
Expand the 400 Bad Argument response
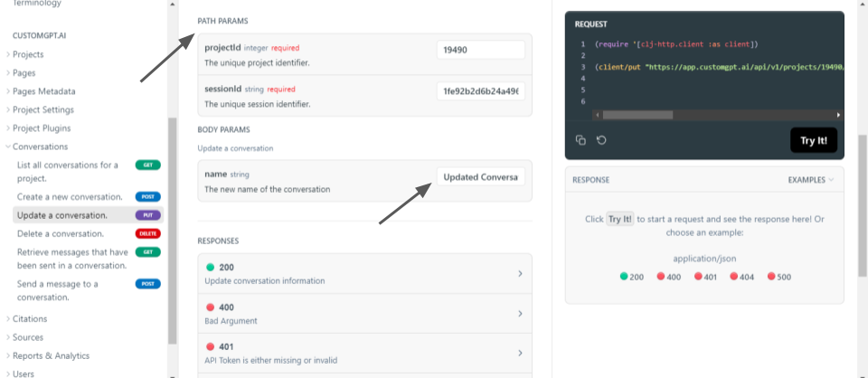click(364, 313)
